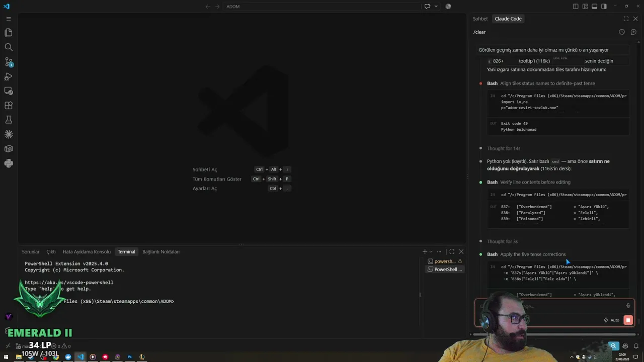The width and height of the screenshot is (644, 362).
Task: Click 'Tüm Komutları Göster' on welcome screen
Action: [x=217, y=179]
